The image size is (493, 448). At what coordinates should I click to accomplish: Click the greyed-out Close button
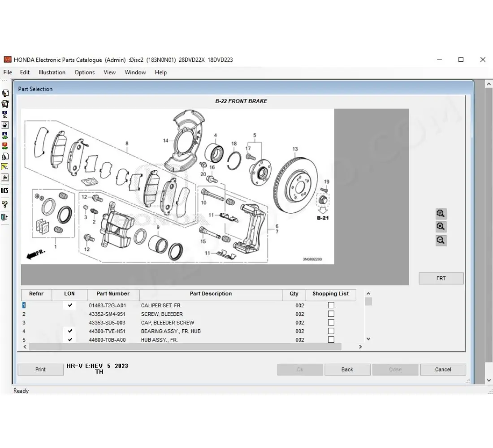pyautogui.click(x=395, y=370)
